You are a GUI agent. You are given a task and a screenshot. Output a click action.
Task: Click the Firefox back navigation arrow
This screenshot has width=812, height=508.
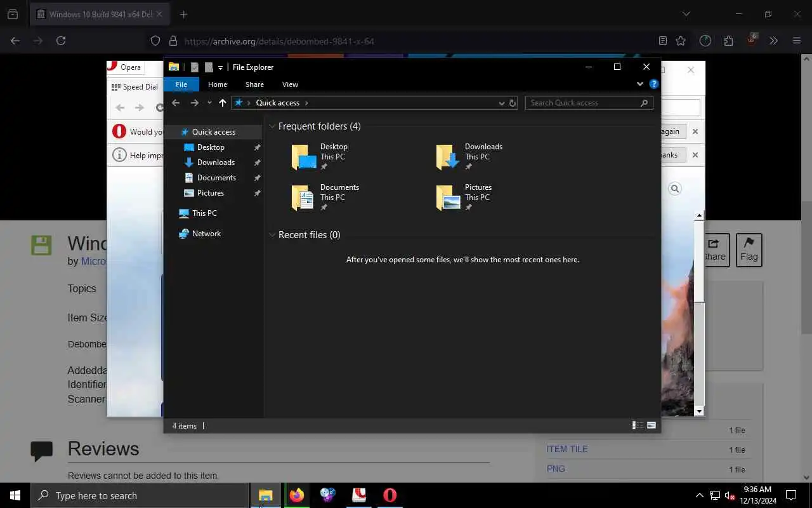15,41
